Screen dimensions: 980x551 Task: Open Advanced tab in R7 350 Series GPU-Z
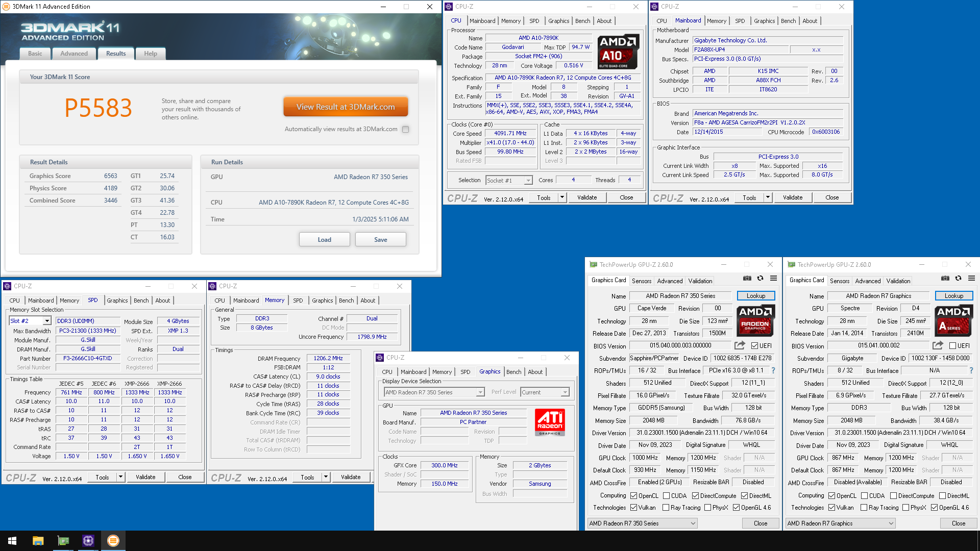coord(670,281)
